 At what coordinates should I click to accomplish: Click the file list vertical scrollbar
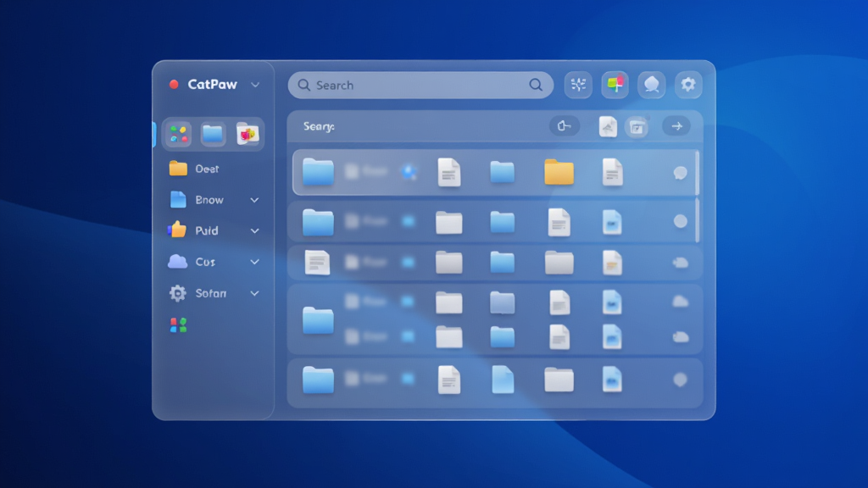pyautogui.click(x=697, y=197)
